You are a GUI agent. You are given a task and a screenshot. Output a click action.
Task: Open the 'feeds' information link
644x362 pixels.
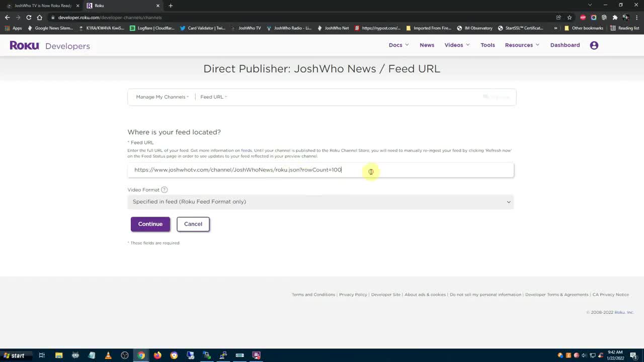[x=247, y=150]
